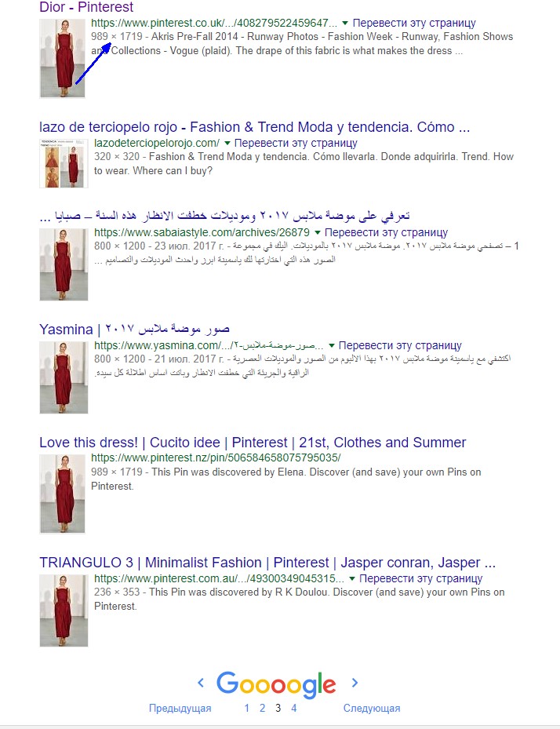Expand dropdown arrow next to yasmina.com URL
The height and width of the screenshot is (729, 560).
pos(331,345)
